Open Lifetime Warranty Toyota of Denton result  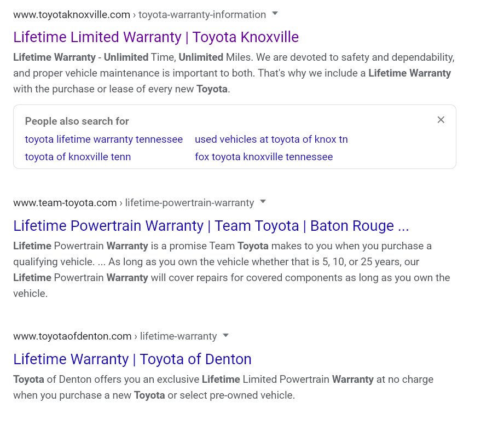pyautogui.click(x=132, y=359)
